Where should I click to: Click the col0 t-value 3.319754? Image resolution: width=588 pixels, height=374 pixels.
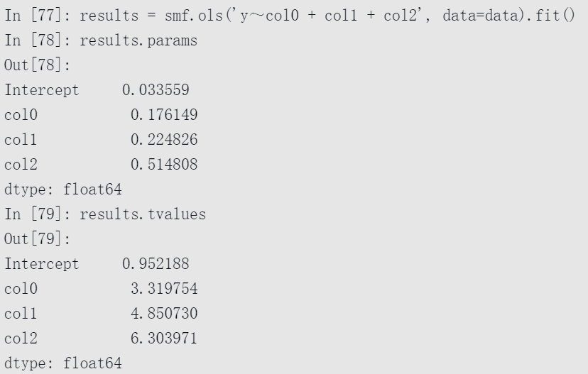click(x=164, y=289)
